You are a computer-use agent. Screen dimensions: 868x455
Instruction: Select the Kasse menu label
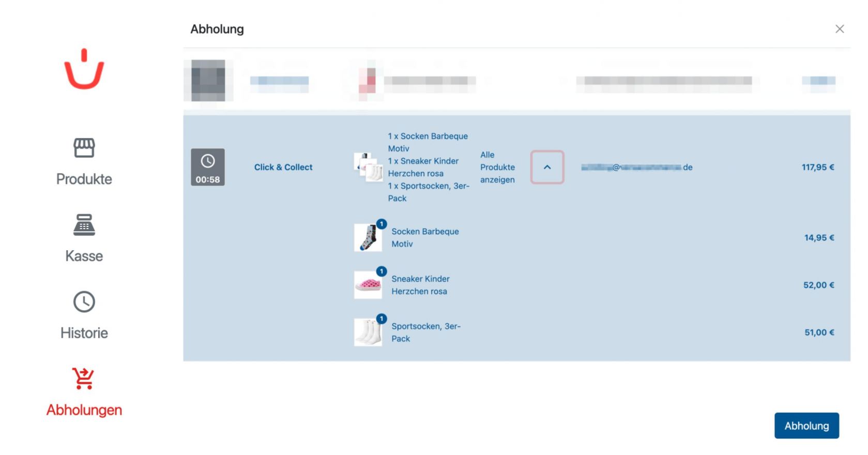84,256
